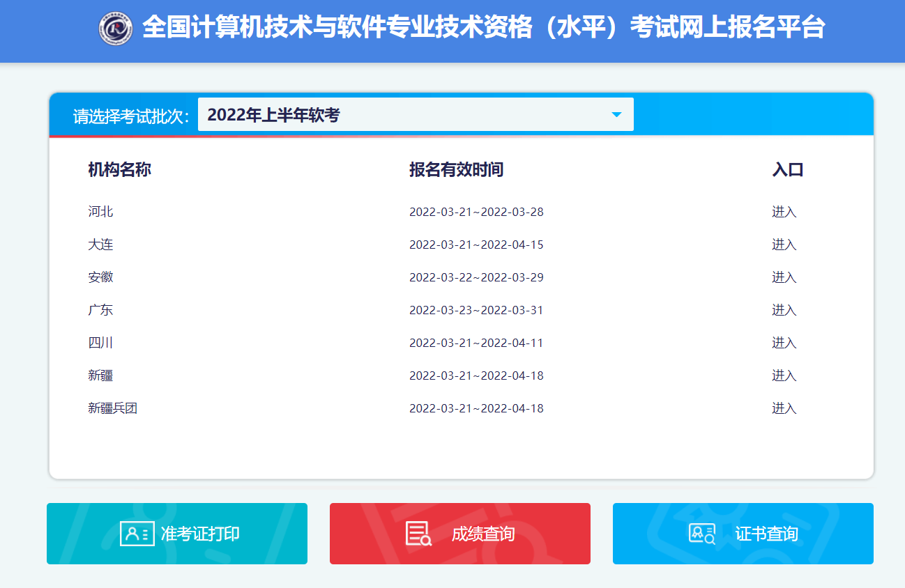
Task: Click the dropdown arrow of exam batch selector
Action: (x=616, y=115)
